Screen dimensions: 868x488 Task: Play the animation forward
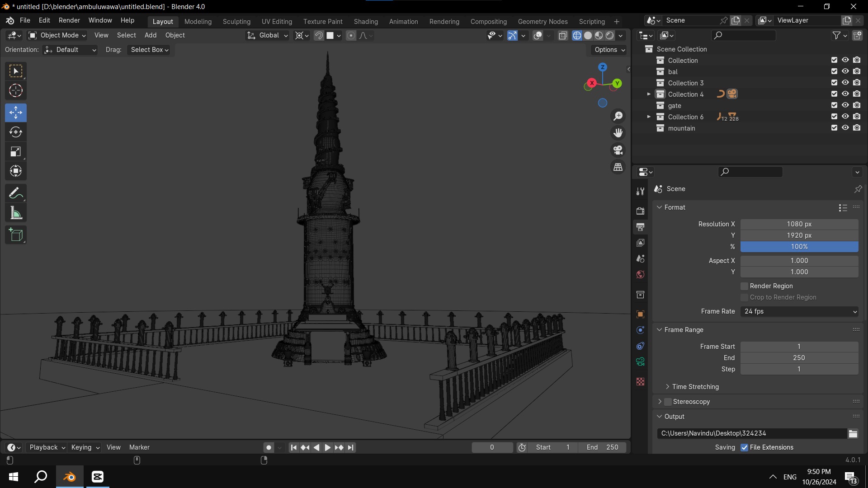328,447
